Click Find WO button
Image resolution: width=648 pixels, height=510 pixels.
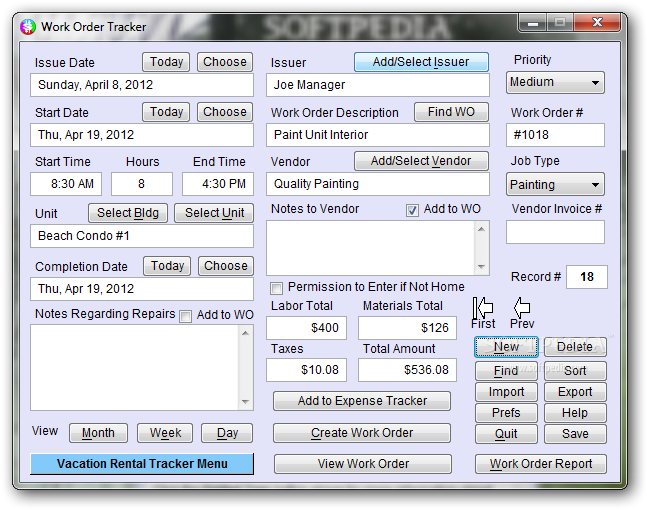[x=451, y=112]
